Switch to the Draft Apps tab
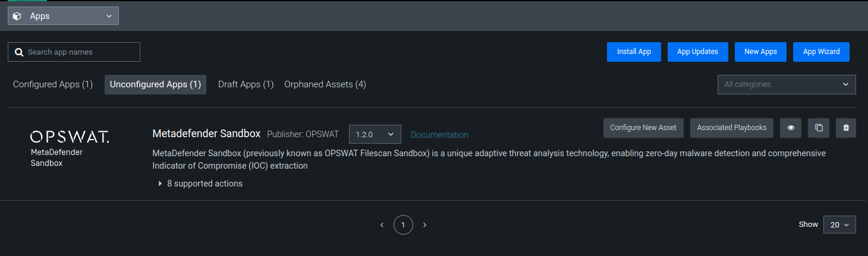Viewport: 868px width, 256px height. (246, 84)
